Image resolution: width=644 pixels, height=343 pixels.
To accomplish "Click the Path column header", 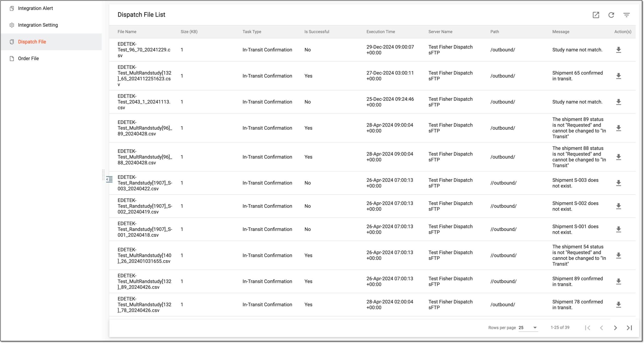I will pyautogui.click(x=495, y=32).
